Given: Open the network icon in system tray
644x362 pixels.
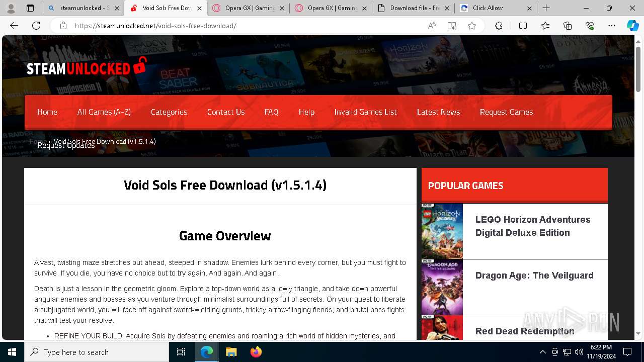Looking at the screenshot, I should tap(567, 352).
